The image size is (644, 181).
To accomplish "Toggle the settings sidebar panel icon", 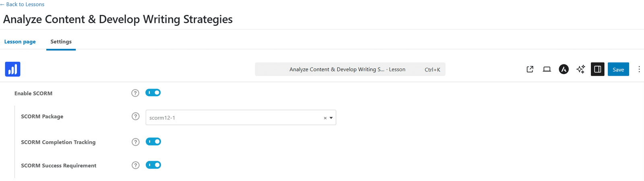I will pyautogui.click(x=597, y=69).
